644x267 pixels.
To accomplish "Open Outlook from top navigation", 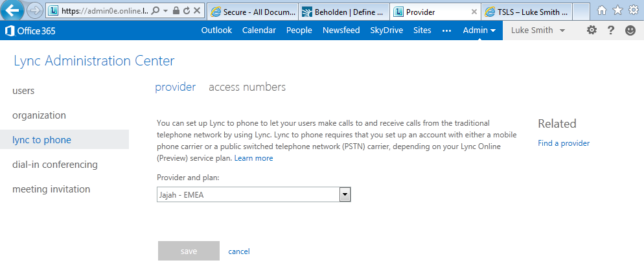I will click(216, 30).
